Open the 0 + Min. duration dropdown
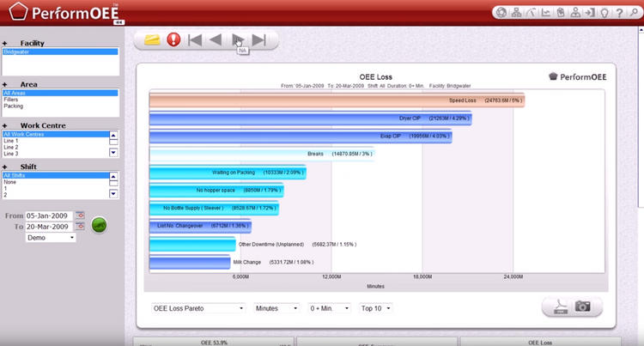This screenshot has width=644, height=346. [330, 308]
